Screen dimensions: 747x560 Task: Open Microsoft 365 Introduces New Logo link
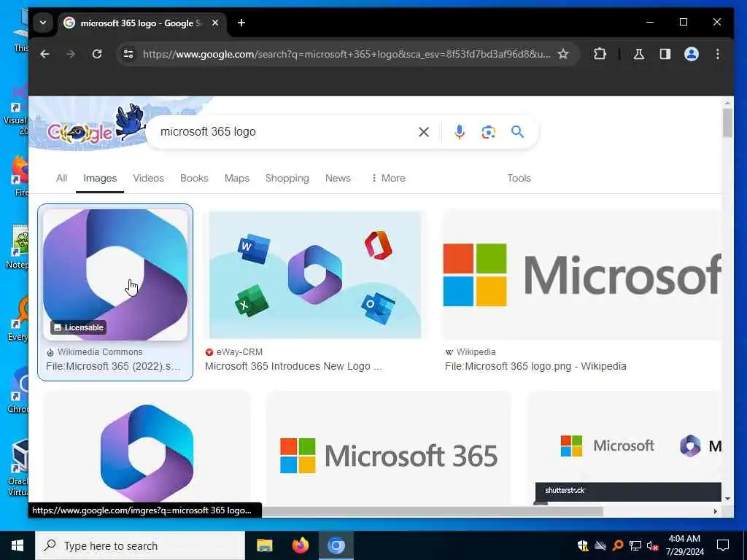[x=293, y=366]
